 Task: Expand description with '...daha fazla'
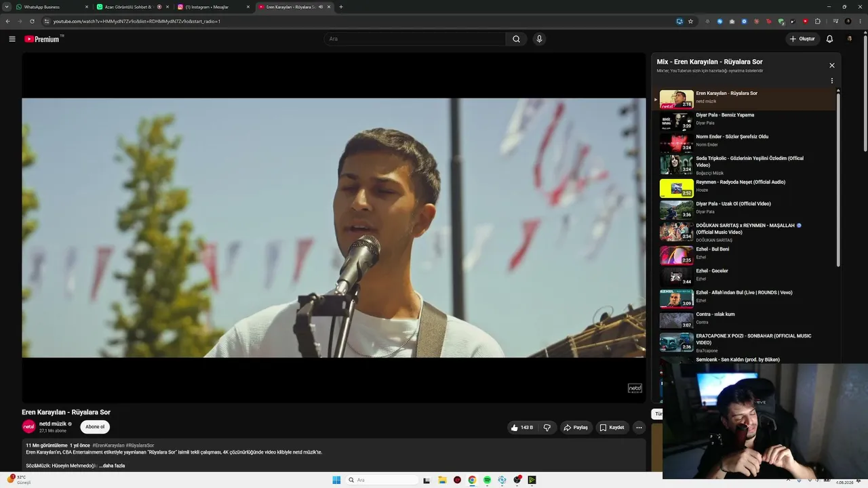click(x=112, y=466)
